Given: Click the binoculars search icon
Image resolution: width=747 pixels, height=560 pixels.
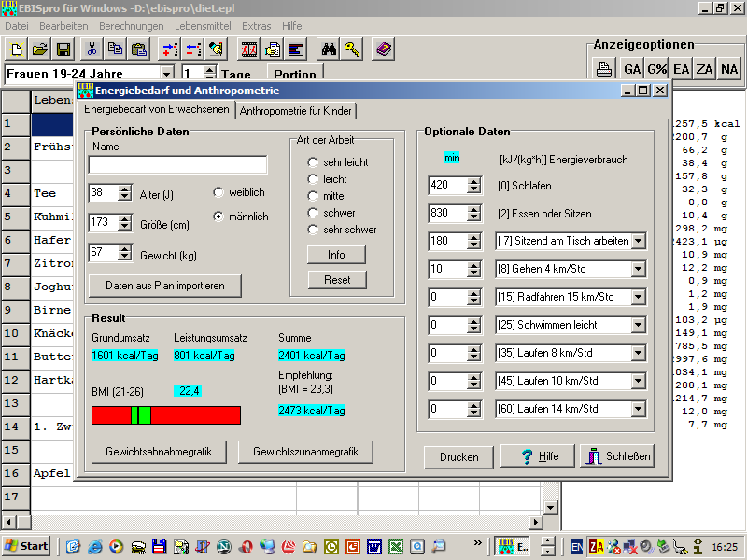Looking at the screenshot, I should point(328,49).
